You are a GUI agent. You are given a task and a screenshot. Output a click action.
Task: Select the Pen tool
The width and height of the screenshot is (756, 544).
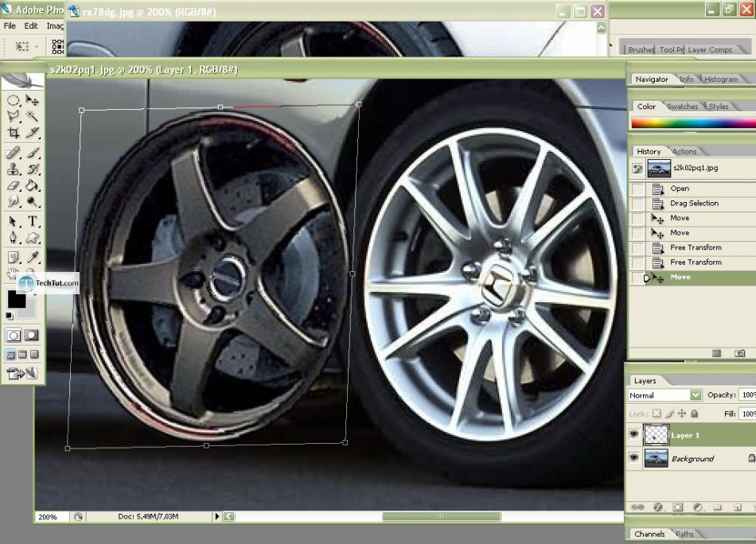click(14, 238)
